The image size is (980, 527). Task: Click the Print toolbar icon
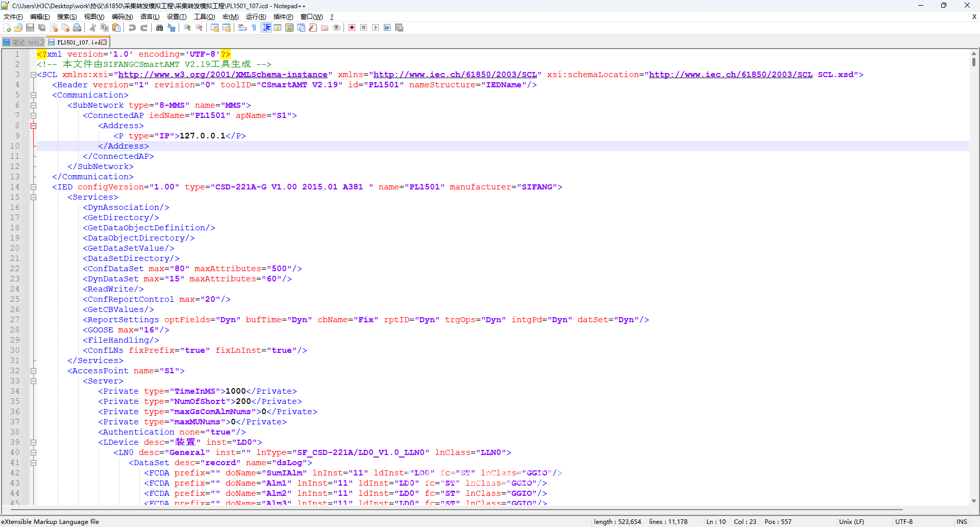[77, 28]
